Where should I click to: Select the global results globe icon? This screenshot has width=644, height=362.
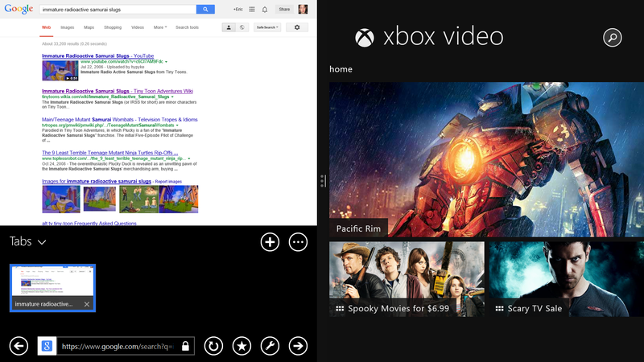tap(242, 27)
